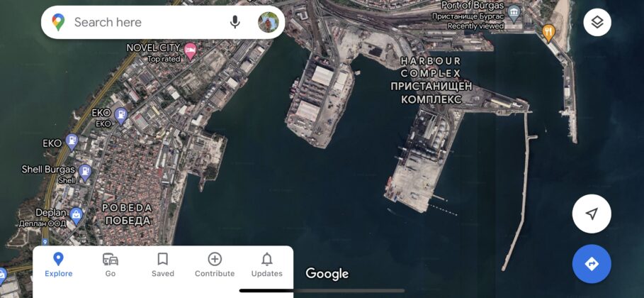Select the Deplan shopping pin
The height and width of the screenshot is (298, 644).
coord(76,216)
